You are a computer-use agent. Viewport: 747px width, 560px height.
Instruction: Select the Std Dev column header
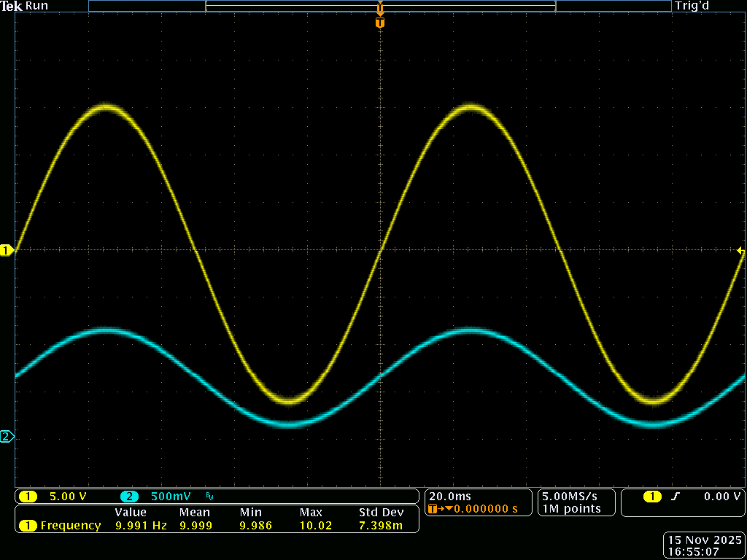[381, 513]
